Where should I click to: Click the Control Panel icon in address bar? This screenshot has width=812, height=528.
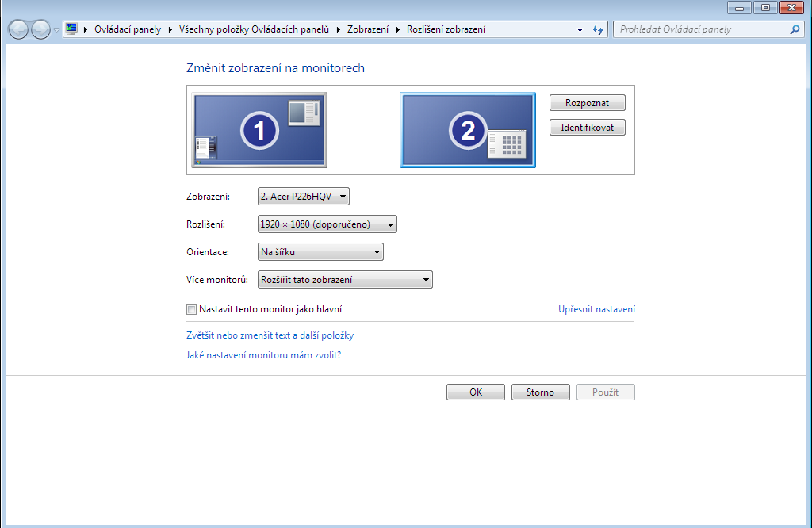click(x=72, y=29)
